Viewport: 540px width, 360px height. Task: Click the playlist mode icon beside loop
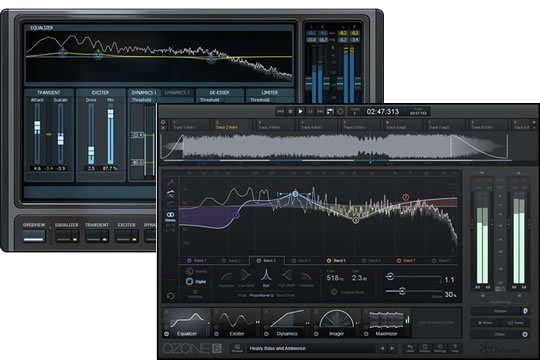tap(330, 111)
